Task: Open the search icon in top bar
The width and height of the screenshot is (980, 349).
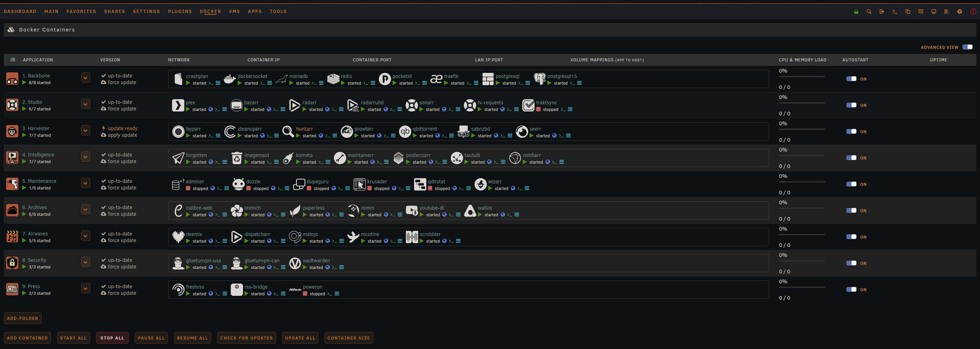Action: pyautogui.click(x=869, y=12)
